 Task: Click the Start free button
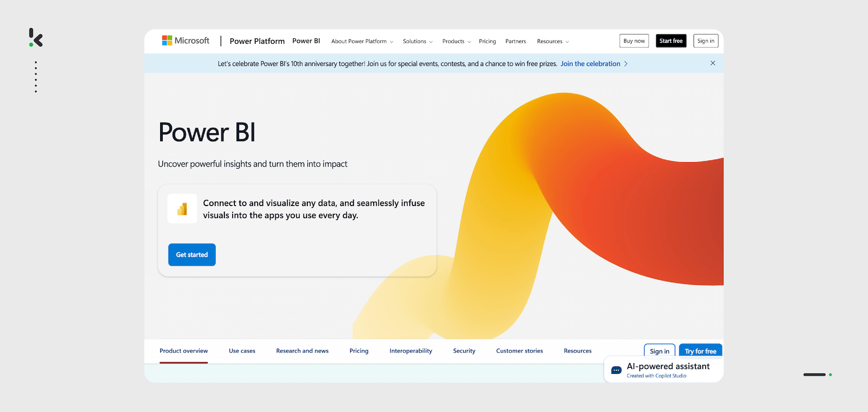pos(671,41)
